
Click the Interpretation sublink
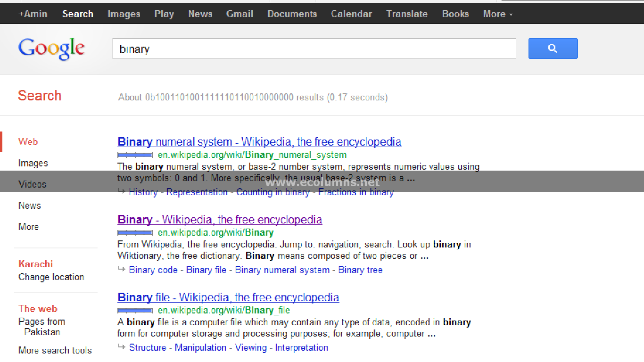tap(302, 347)
